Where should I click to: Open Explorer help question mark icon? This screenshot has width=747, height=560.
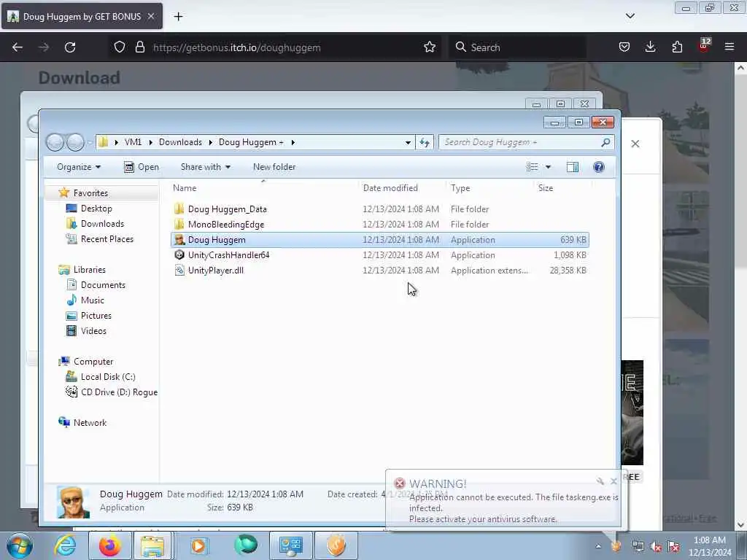599,167
